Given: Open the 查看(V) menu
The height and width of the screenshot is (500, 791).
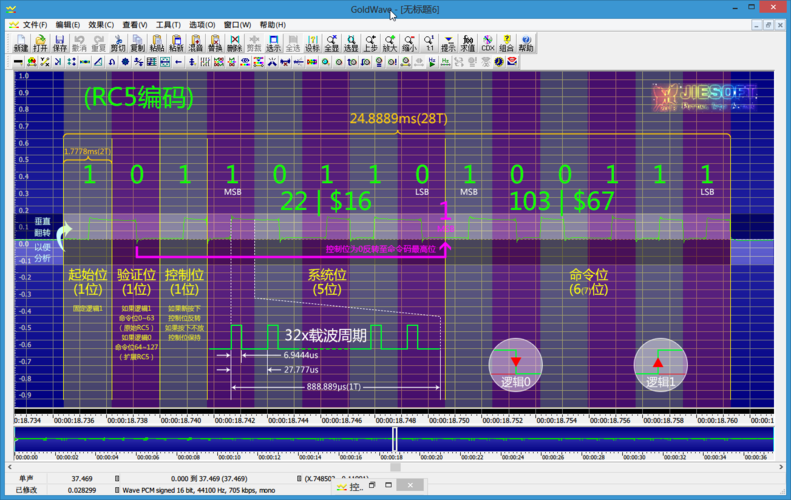Looking at the screenshot, I should coord(135,25).
